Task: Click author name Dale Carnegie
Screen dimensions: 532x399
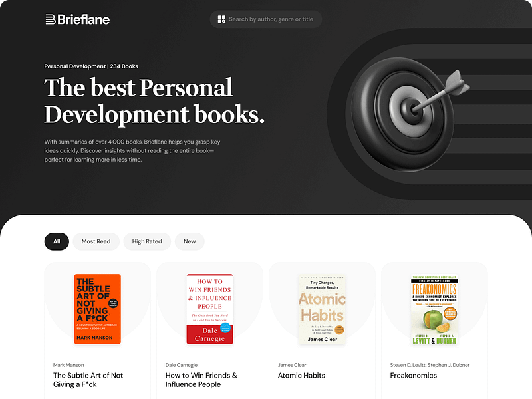Action: 181,365
